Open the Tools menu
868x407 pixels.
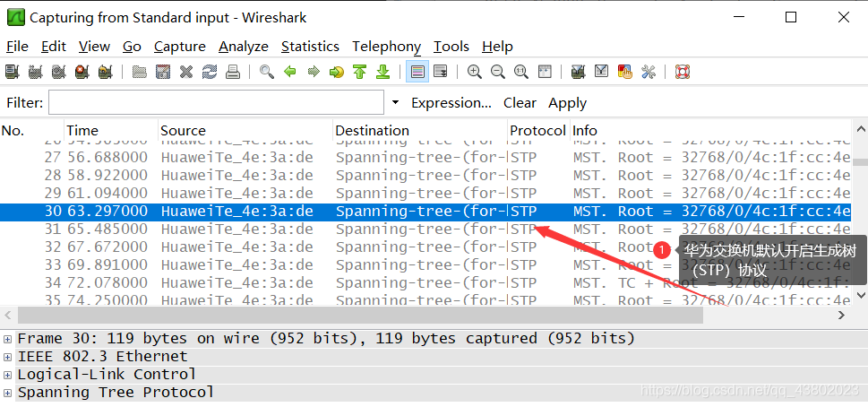tap(451, 47)
